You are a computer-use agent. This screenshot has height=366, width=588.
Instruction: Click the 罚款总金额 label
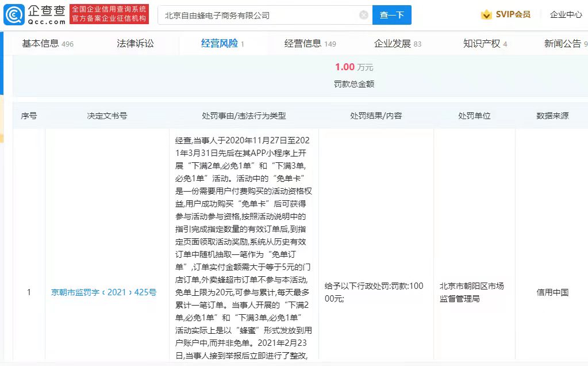(x=354, y=84)
